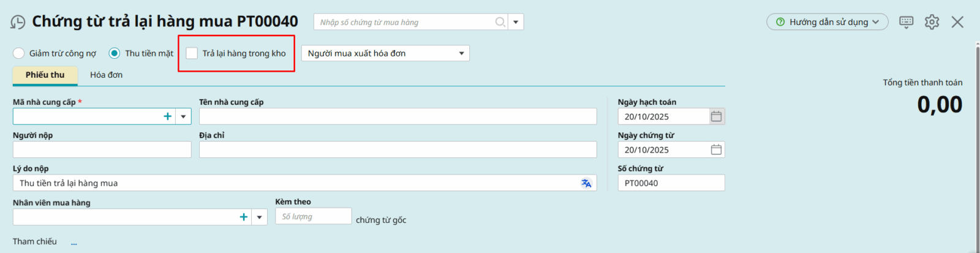The height and width of the screenshot is (253, 980).
Task: Open the settings gear icon
Action: 932,22
